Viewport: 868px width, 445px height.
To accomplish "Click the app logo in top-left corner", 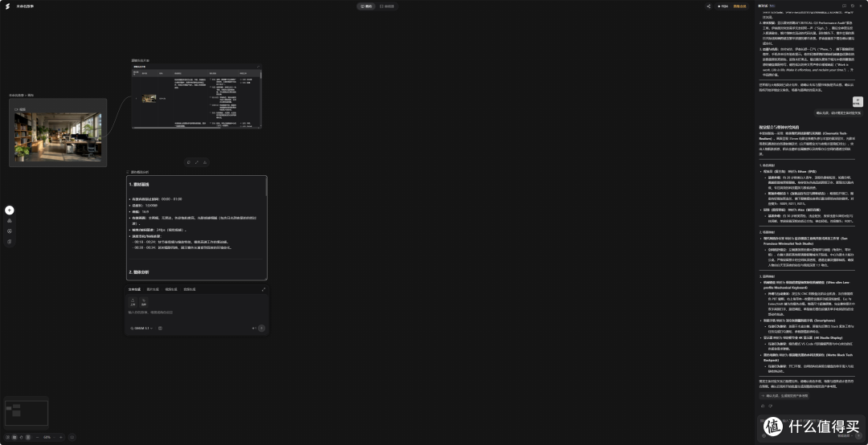I will coord(8,6).
